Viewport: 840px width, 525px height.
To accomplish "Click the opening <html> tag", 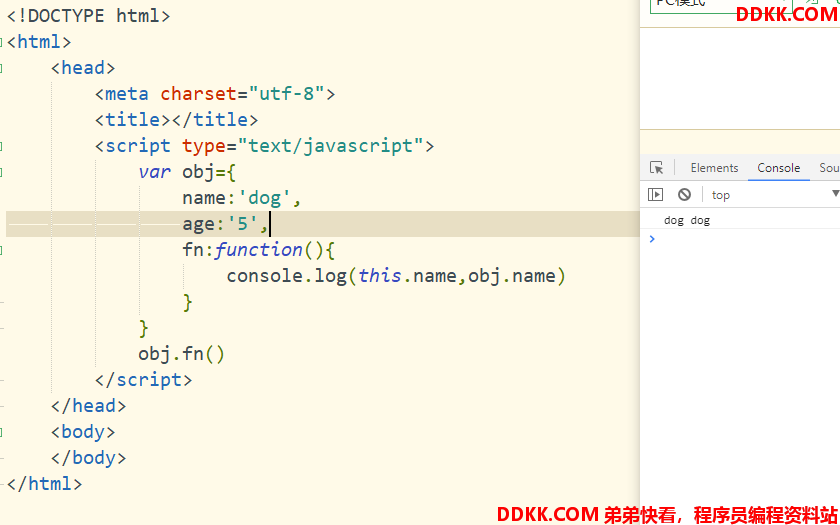I will 39,42.
